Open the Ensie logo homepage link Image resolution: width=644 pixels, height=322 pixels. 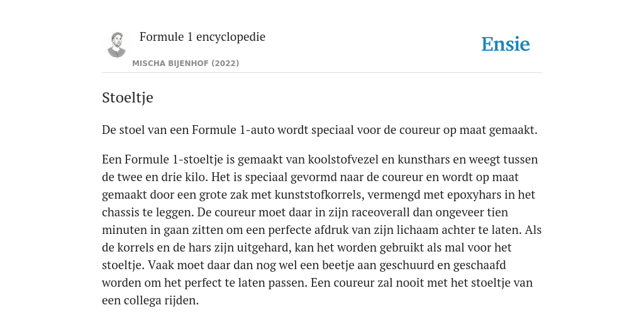tap(505, 45)
